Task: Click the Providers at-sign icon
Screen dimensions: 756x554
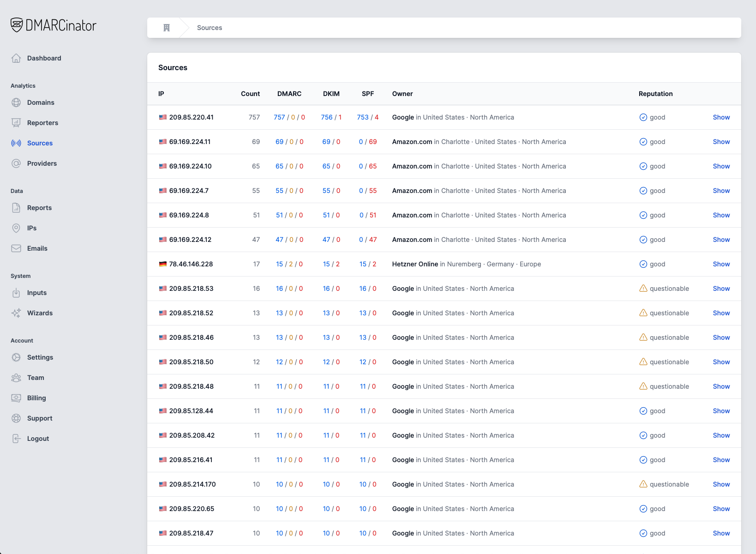Action: click(16, 163)
